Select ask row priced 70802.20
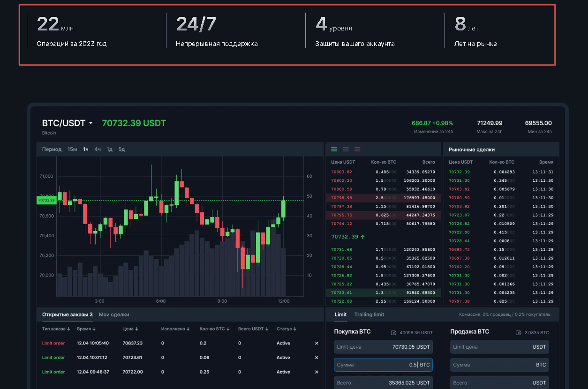Screen dimensions: 588x389 click(x=383, y=180)
